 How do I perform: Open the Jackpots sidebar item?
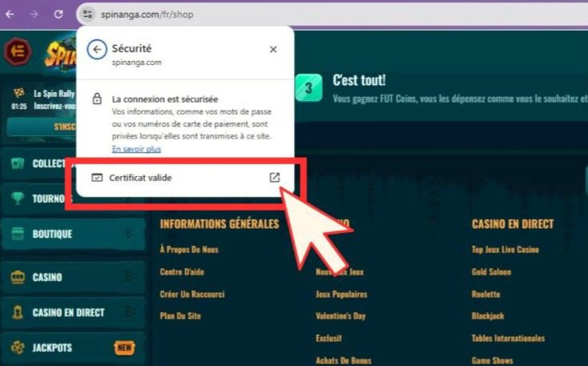tap(74, 348)
